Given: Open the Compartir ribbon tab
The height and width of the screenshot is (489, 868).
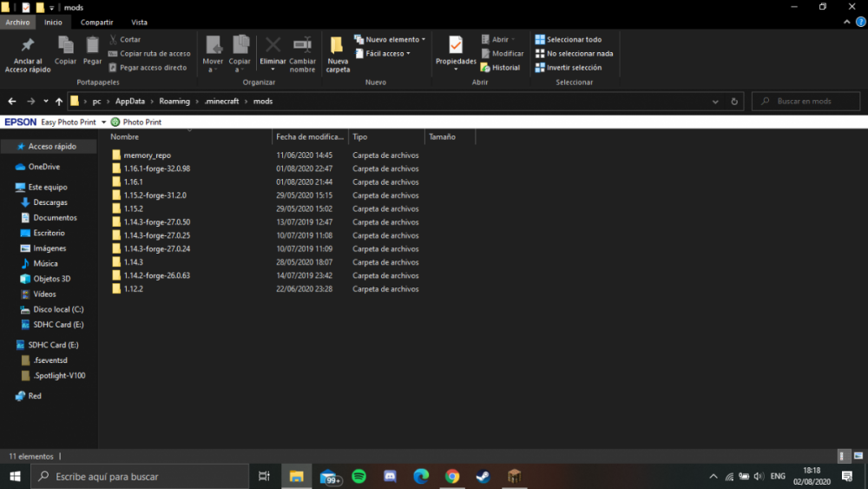Looking at the screenshot, I should (x=96, y=22).
